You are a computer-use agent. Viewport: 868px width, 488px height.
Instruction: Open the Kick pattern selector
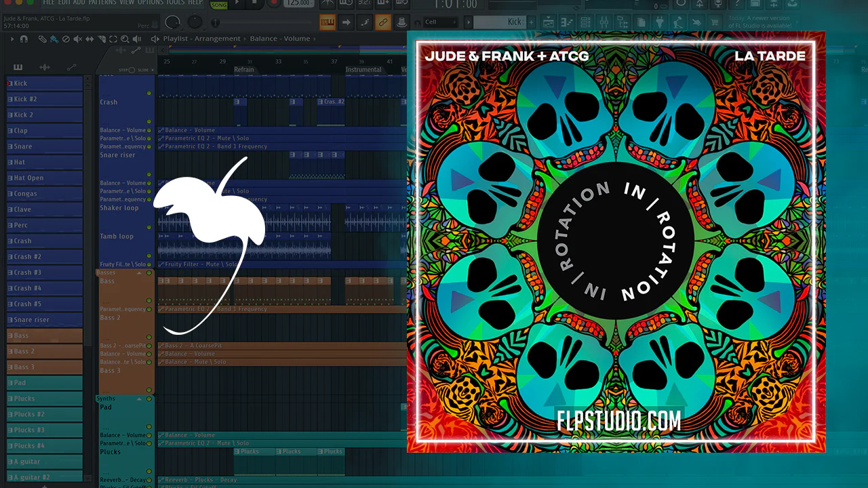[x=499, y=22]
